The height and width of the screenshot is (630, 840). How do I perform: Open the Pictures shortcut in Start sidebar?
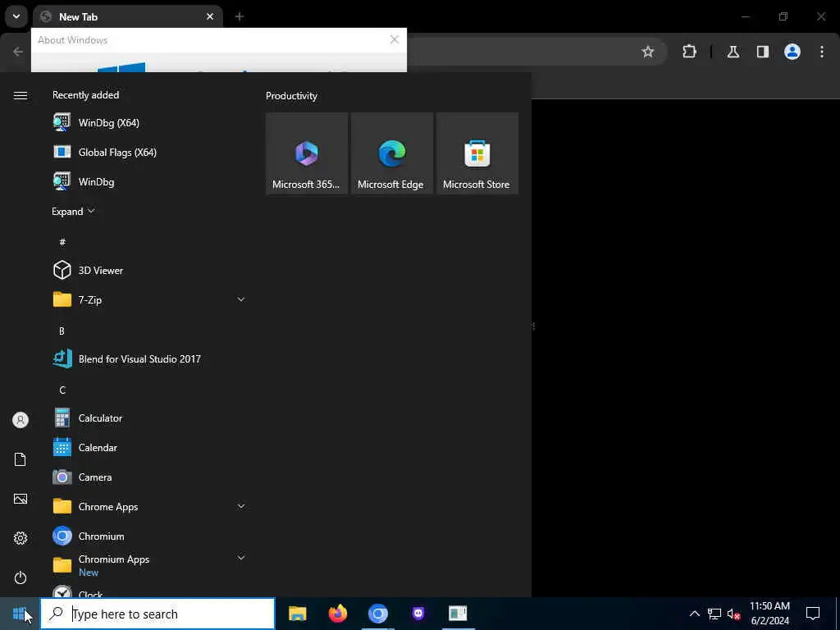tap(21, 499)
